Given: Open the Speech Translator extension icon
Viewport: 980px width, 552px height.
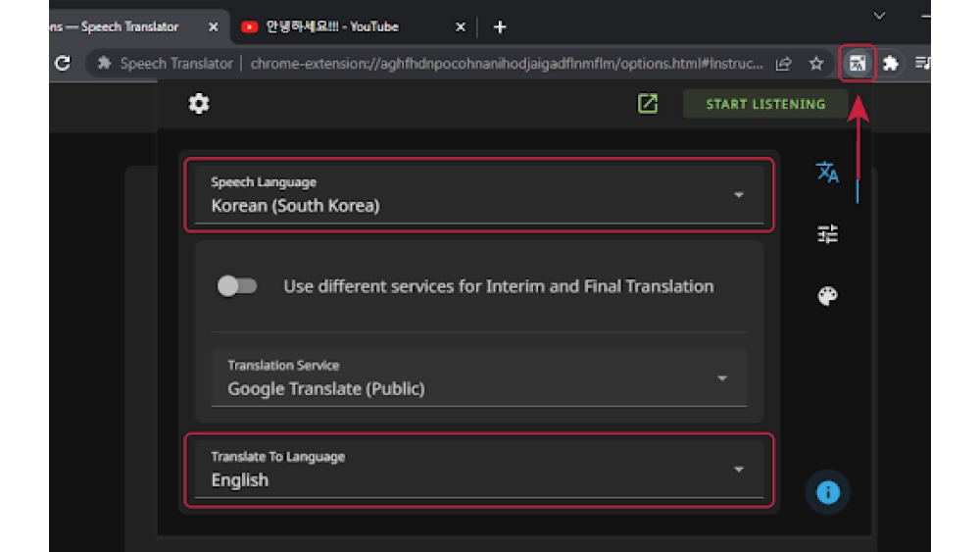Looking at the screenshot, I should click(x=857, y=63).
